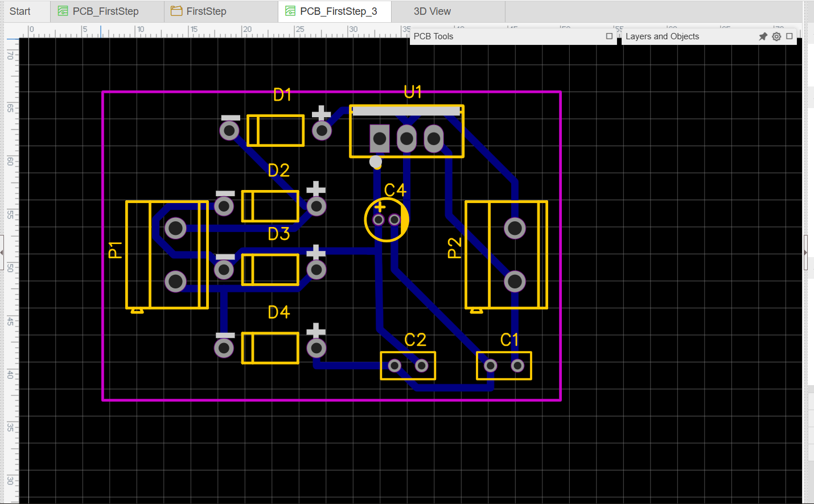The image size is (814, 504).
Task: Select diode D1 footprint
Action: coord(276,131)
